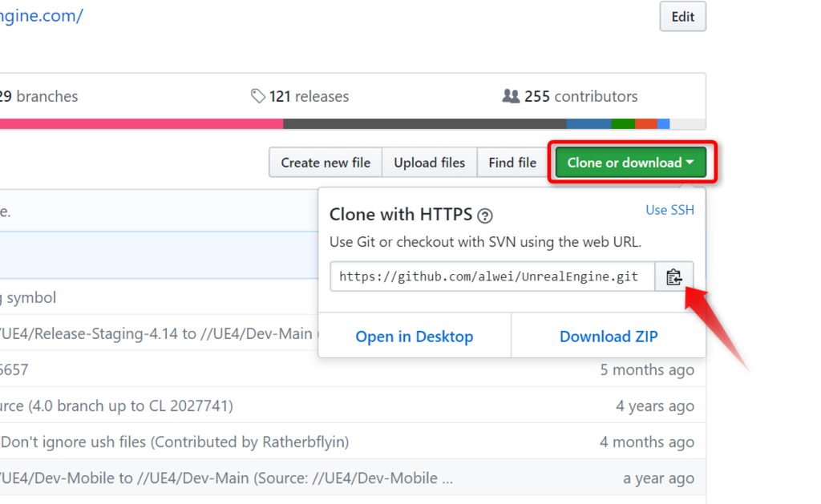Viewport: 821px width, 504px height.
Task: Click Upload files button
Action: [430, 163]
